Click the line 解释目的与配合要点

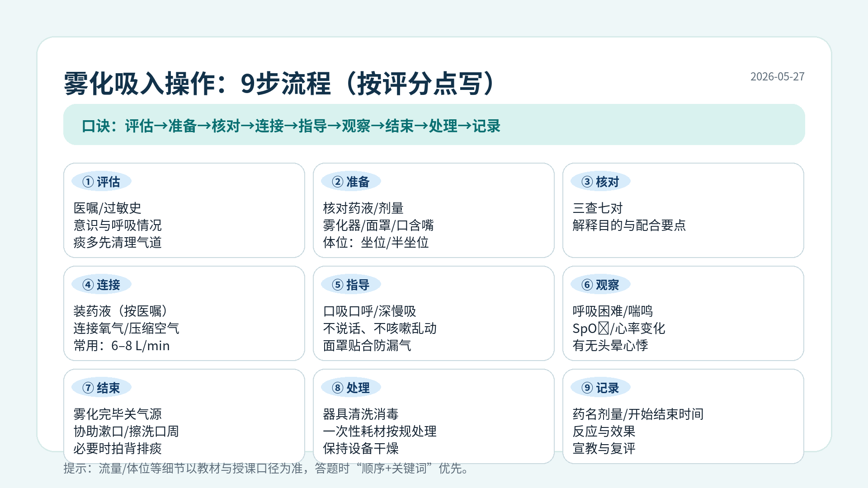click(x=629, y=225)
